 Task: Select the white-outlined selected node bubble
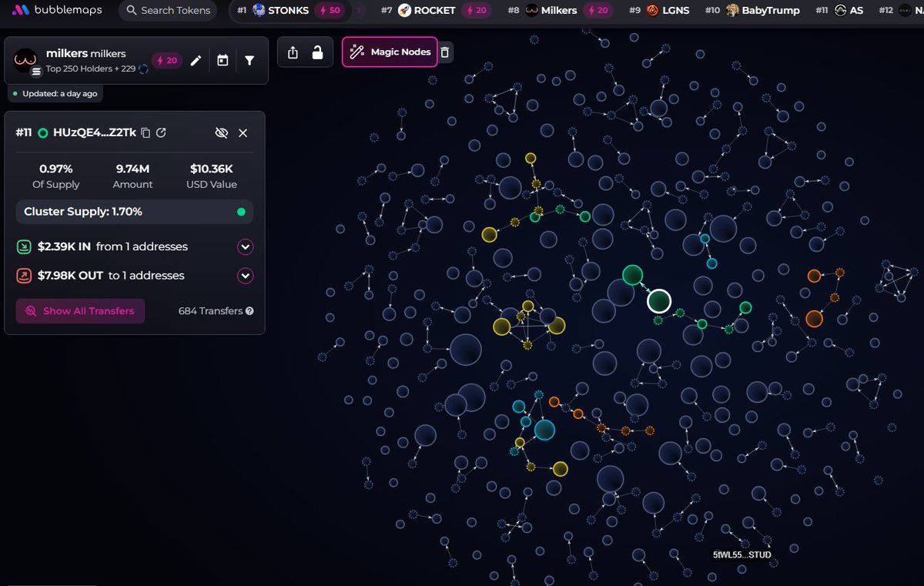[x=659, y=301]
